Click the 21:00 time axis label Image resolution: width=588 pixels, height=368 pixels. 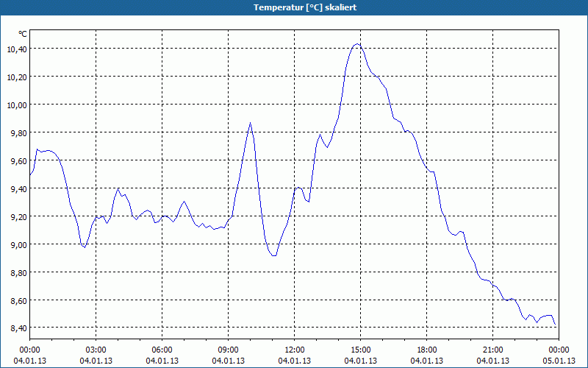(x=492, y=350)
